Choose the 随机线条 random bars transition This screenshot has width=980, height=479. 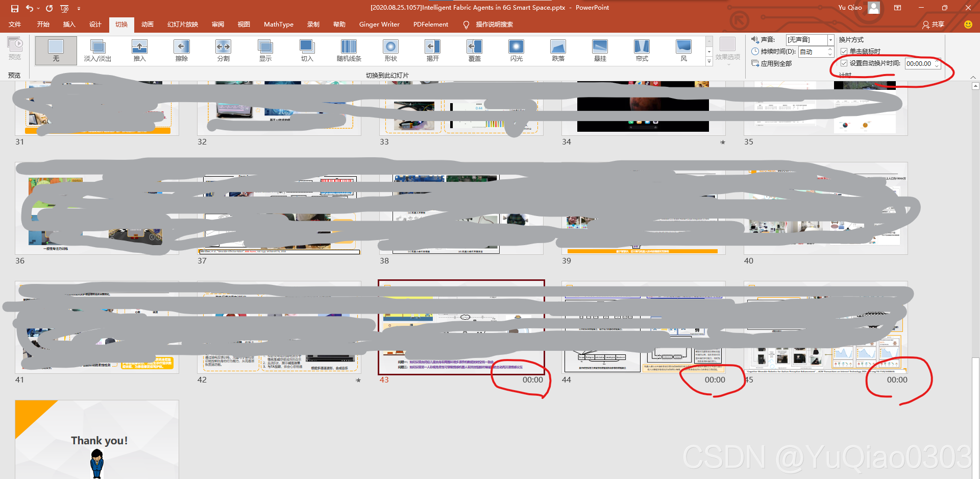click(x=349, y=51)
